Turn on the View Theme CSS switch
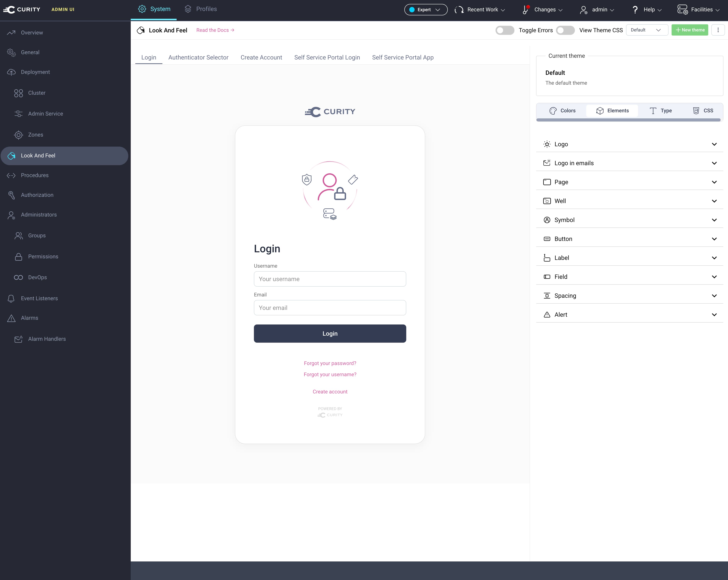The image size is (728, 580). tap(565, 30)
